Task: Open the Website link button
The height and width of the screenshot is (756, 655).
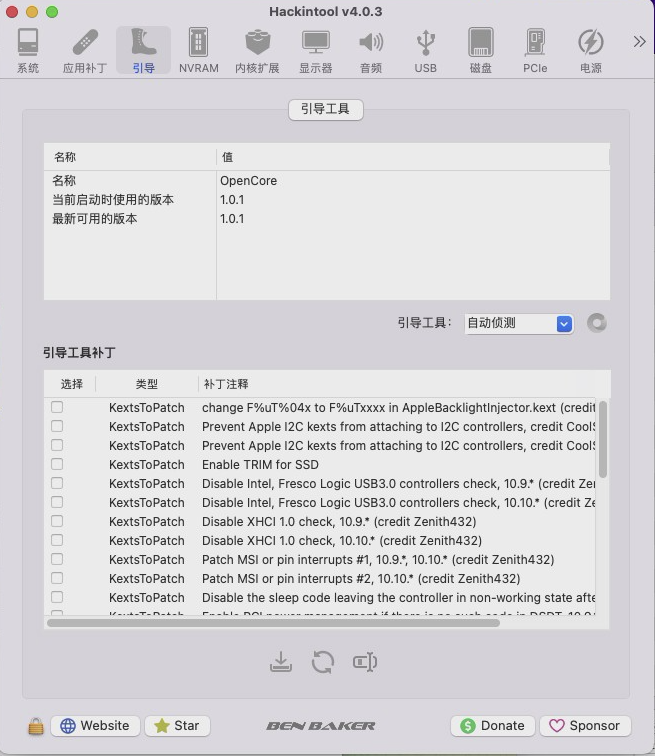Action: [95, 726]
